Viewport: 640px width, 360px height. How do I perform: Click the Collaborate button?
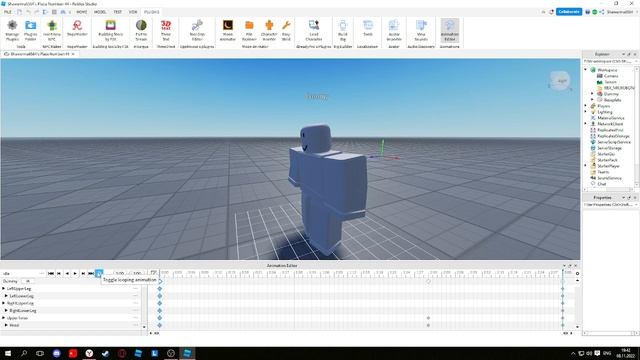coord(569,12)
